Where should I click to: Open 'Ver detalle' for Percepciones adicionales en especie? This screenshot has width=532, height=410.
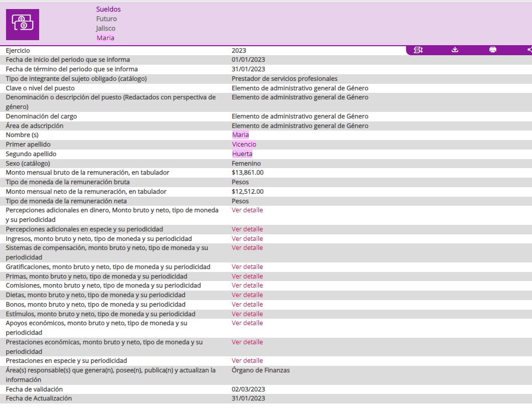(247, 229)
